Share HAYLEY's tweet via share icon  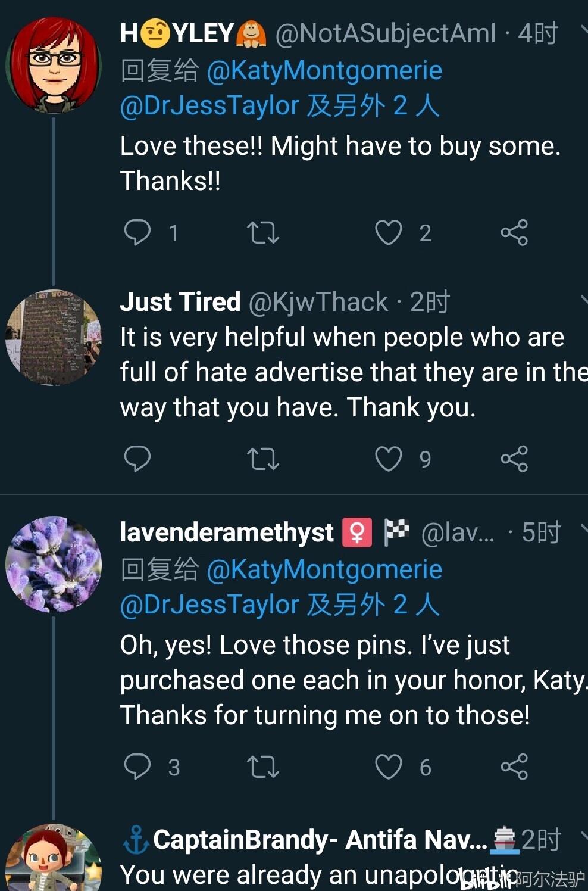(x=514, y=232)
